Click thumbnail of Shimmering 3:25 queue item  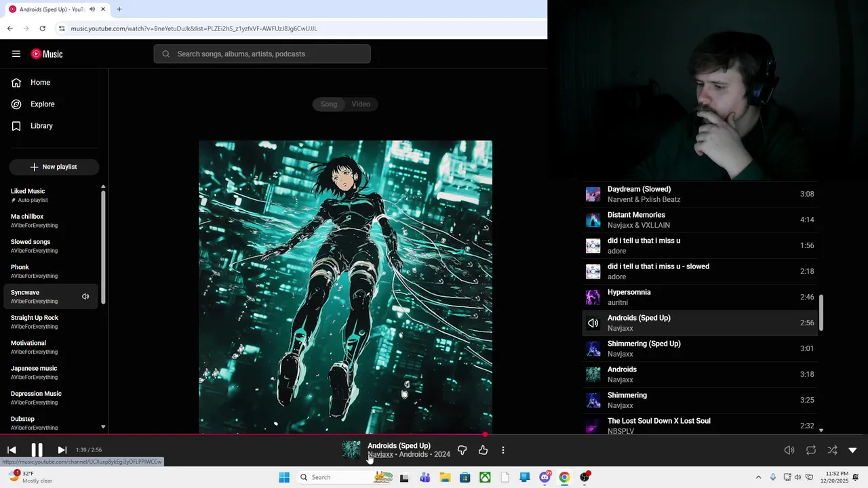click(593, 401)
